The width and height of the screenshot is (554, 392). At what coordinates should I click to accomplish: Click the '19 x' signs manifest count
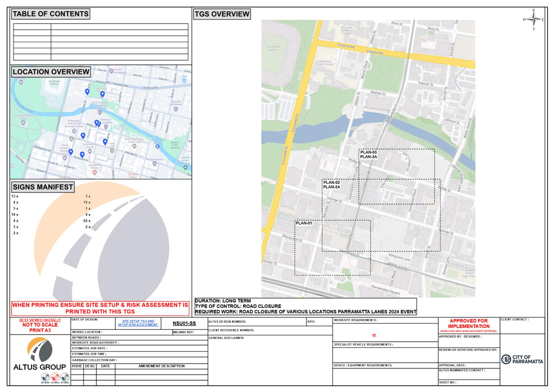(87, 202)
